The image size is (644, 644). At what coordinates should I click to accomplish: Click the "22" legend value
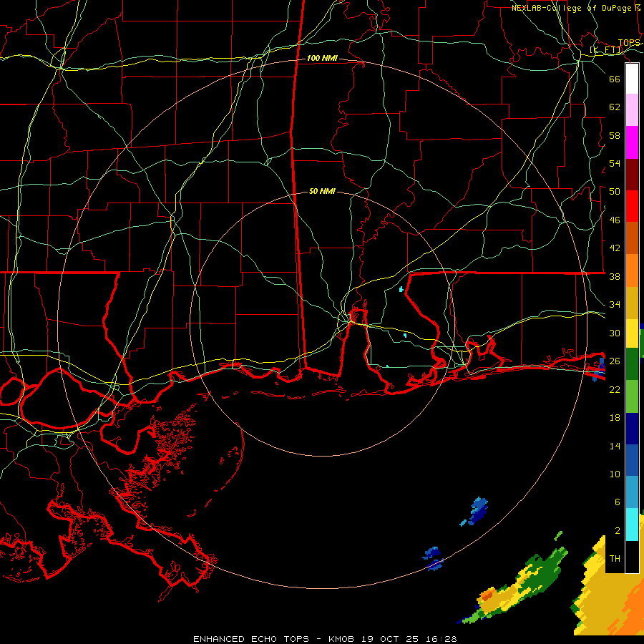coord(615,389)
